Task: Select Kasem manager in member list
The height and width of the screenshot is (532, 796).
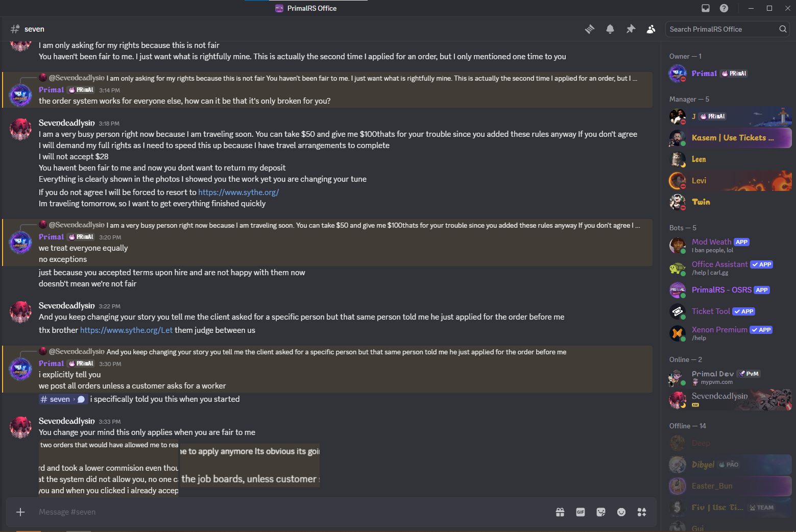Action: pos(730,138)
